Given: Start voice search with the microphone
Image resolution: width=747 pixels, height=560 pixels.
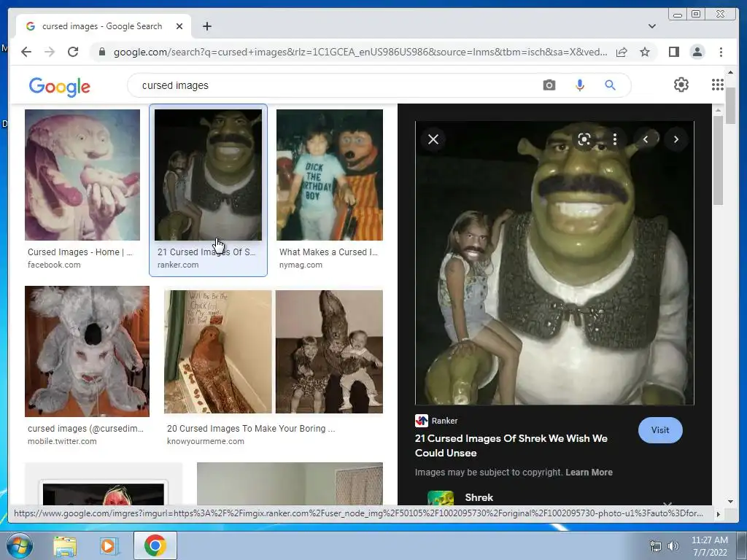Looking at the screenshot, I should click(x=579, y=85).
